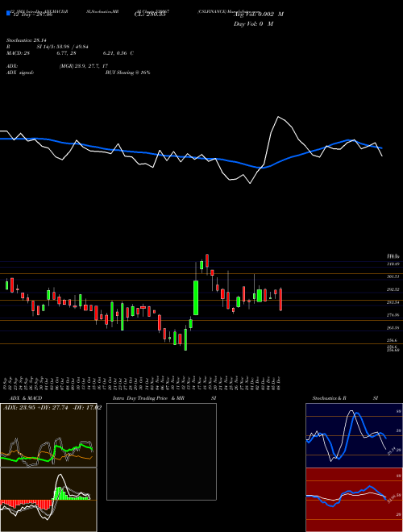403x532 pixels.
Task: Click the 'SI 14/5: 33.98 / 49.84' reading
Action: pos(64,47)
